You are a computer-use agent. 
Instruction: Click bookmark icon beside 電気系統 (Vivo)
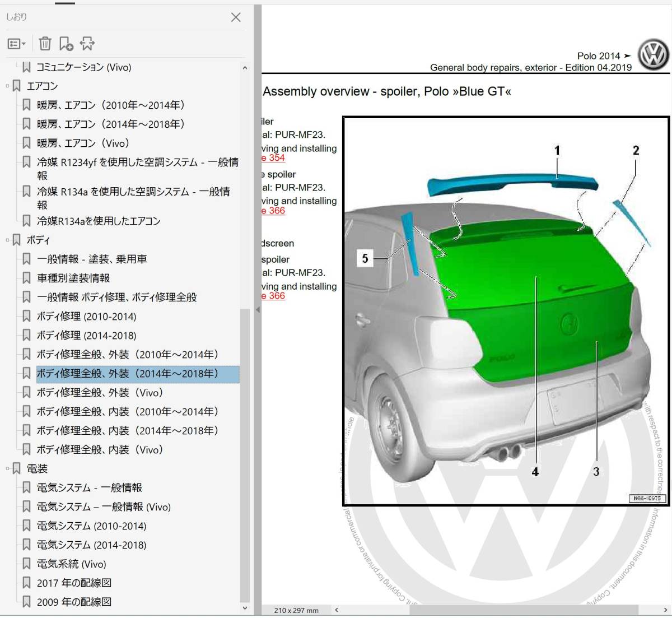point(26,564)
